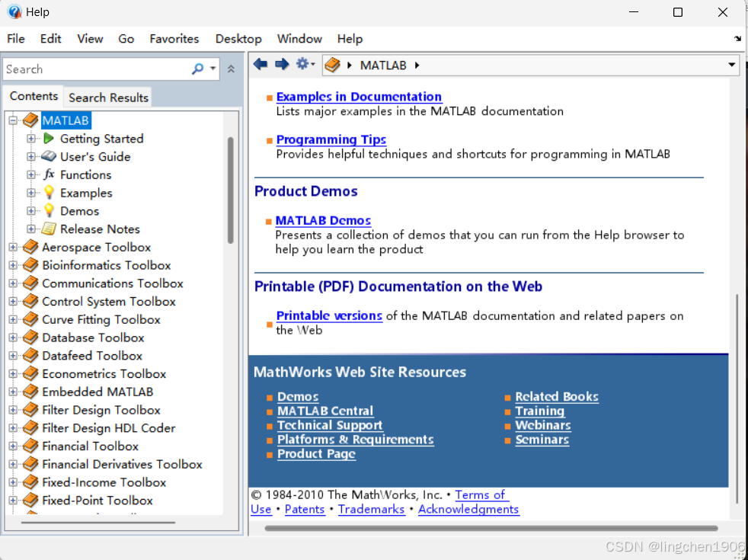
Task: Select Financial Derivatives Toolbox in tree
Action: click(122, 464)
